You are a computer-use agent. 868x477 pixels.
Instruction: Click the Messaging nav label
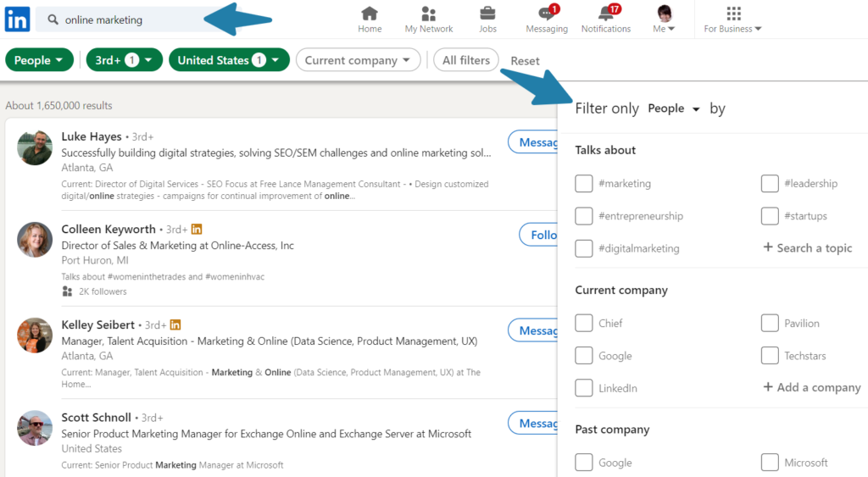547,29
